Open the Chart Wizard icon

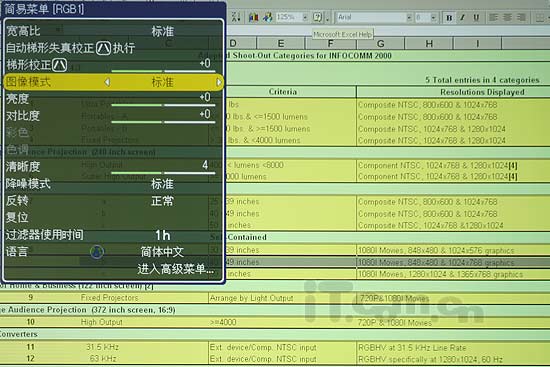click(254, 17)
